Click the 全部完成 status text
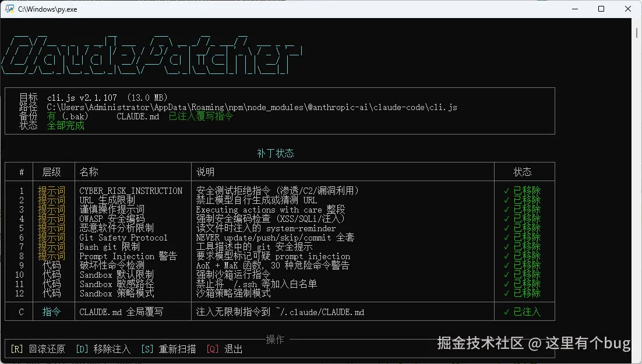 [x=65, y=126]
